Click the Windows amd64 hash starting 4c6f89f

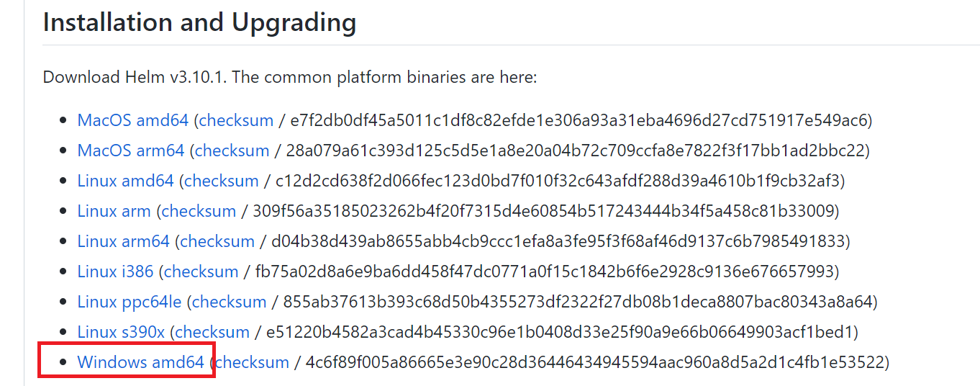point(594,362)
